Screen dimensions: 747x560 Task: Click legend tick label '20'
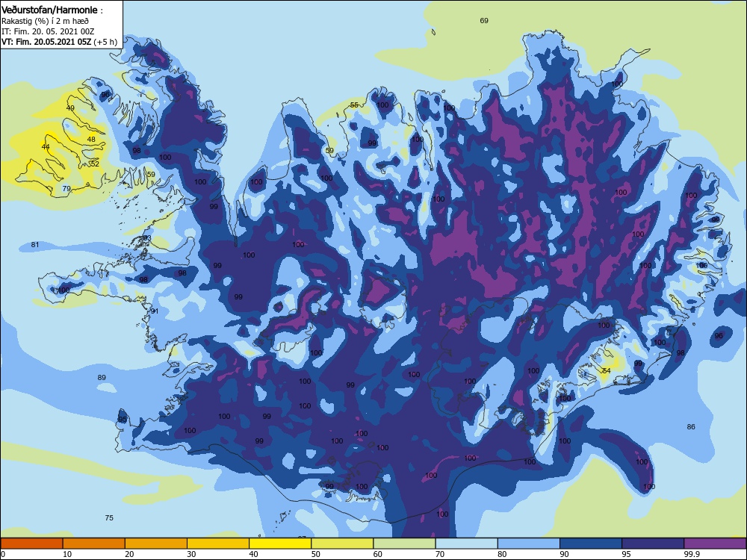129,554
